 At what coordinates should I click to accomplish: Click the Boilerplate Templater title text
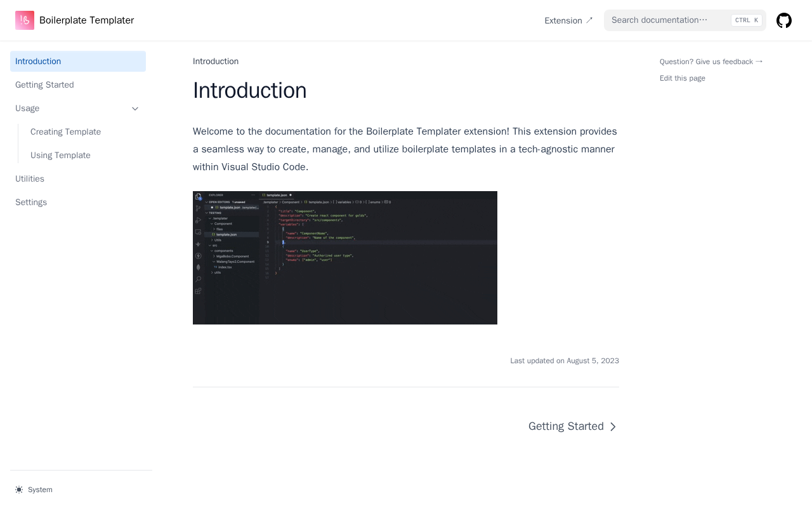(86, 20)
